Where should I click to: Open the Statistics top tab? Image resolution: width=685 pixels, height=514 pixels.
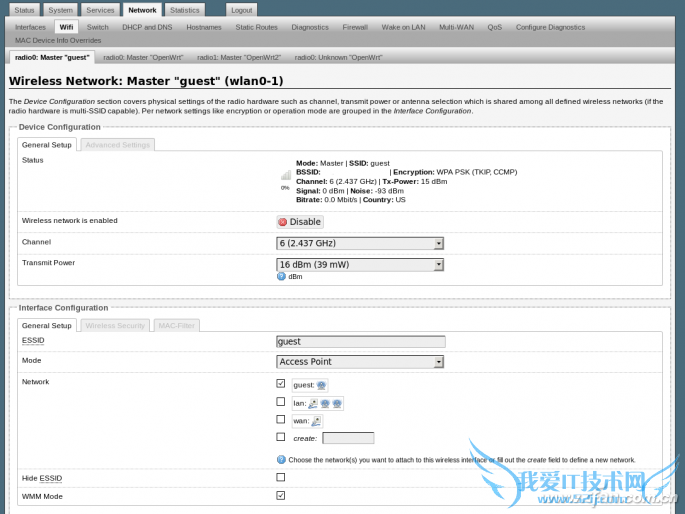pyautogui.click(x=184, y=10)
